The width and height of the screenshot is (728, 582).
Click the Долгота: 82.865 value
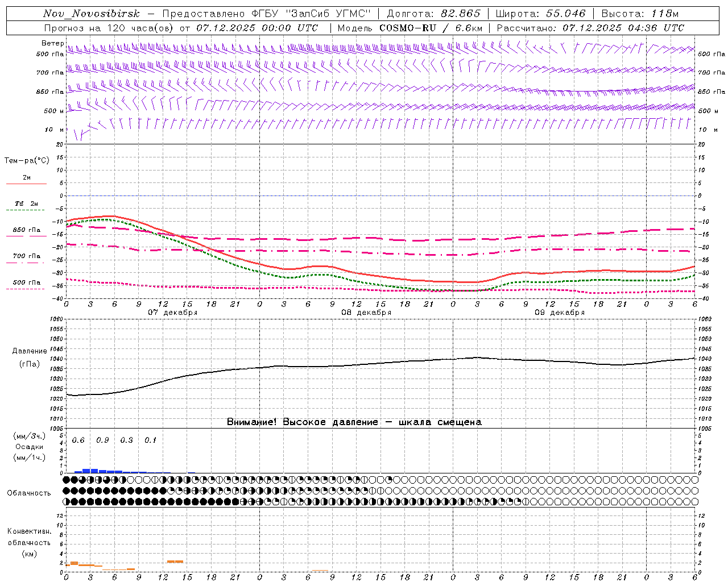pyautogui.click(x=433, y=14)
